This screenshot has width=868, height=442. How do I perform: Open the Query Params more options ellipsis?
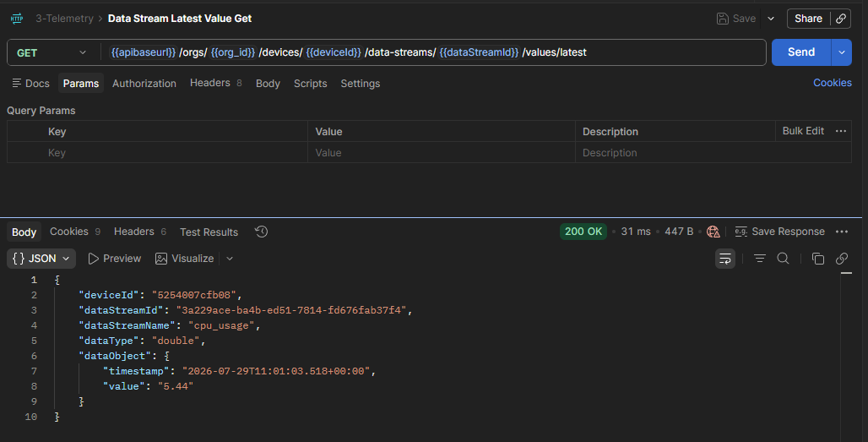(x=841, y=131)
